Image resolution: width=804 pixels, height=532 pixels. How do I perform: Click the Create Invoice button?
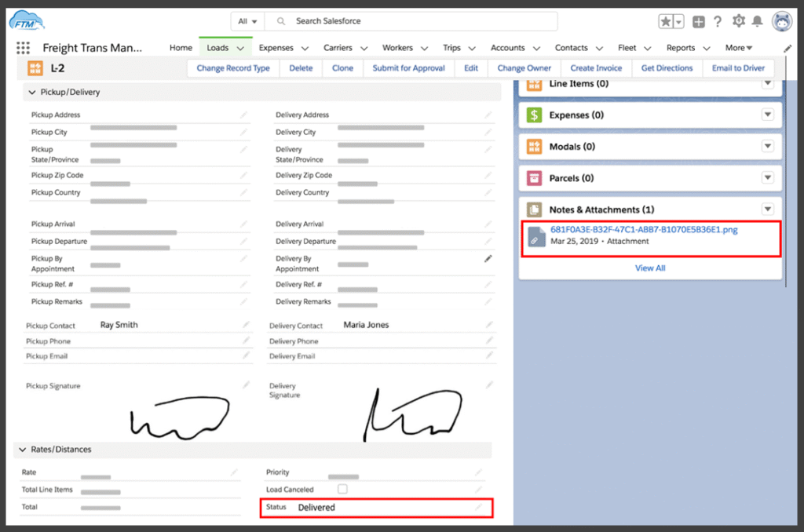[596, 68]
